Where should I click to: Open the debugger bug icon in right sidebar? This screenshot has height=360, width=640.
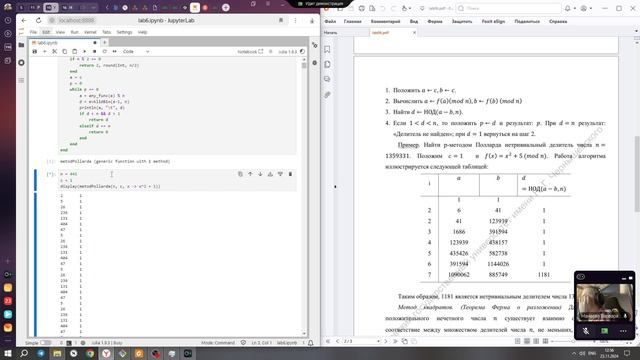[x=315, y=63]
